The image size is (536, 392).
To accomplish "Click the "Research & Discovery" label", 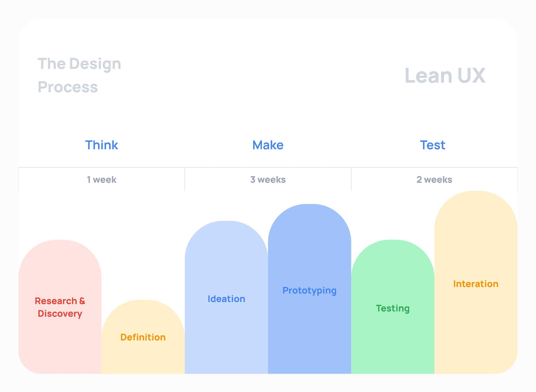I will pos(60,307).
